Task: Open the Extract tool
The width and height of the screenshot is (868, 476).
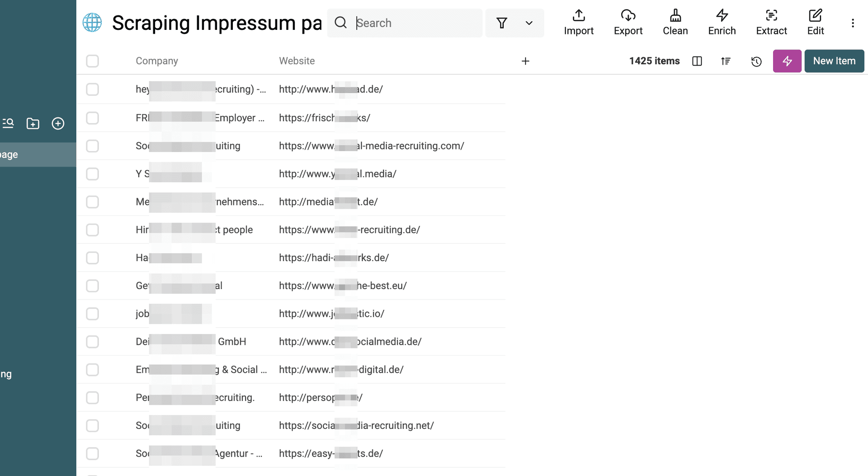Action: coord(771,22)
